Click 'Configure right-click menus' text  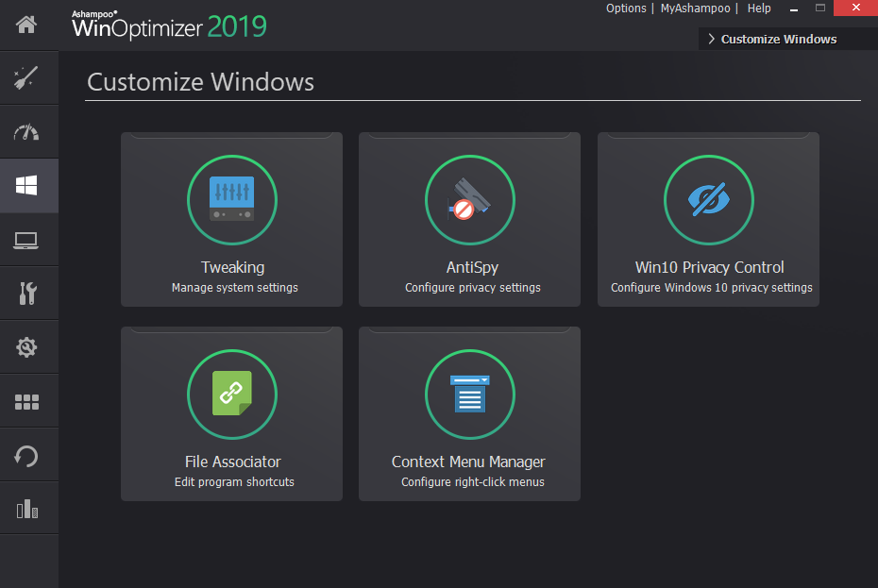pyautogui.click(x=473, y=481)
